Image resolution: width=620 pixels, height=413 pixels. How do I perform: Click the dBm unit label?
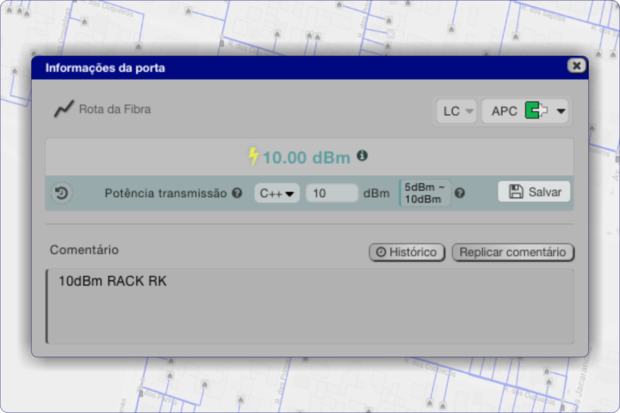(x=376, y=193)
